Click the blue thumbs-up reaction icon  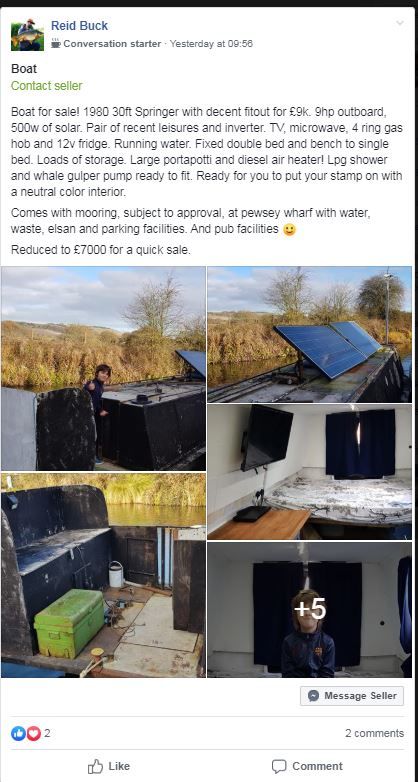point(18,733)
